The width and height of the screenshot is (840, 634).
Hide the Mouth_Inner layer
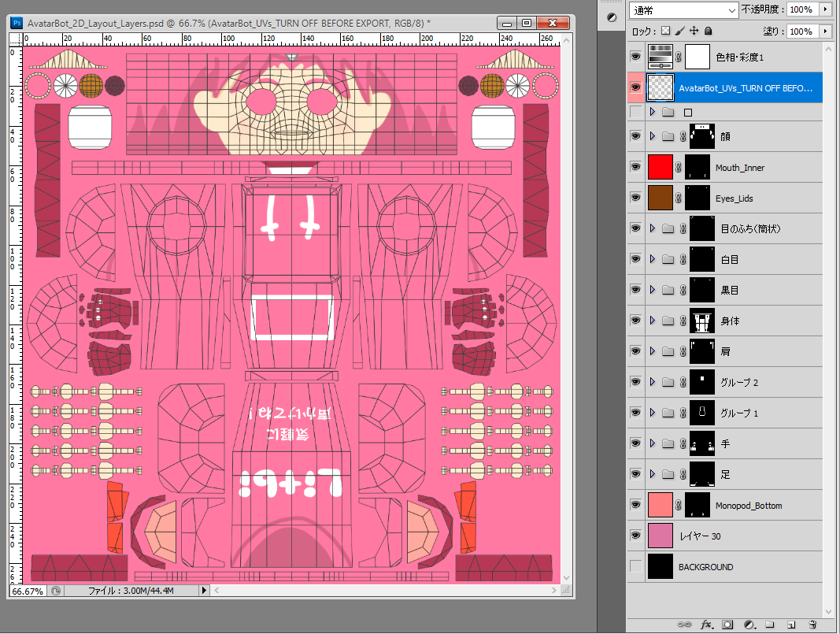[636, 167]
